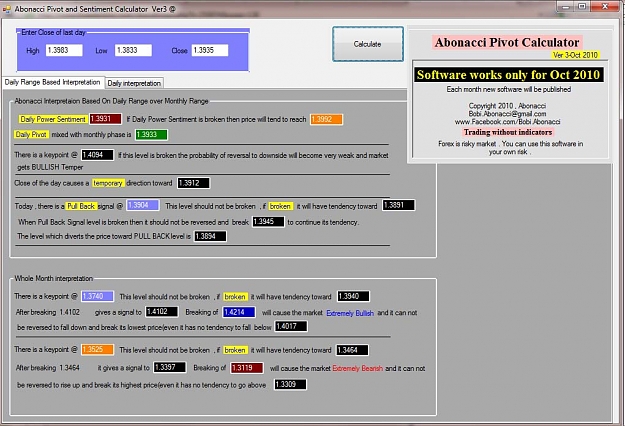Viewport: 625px width, 426px height.
Task: Click the Abonacci Pivot Calculator heading
Action: coord(507,42)
